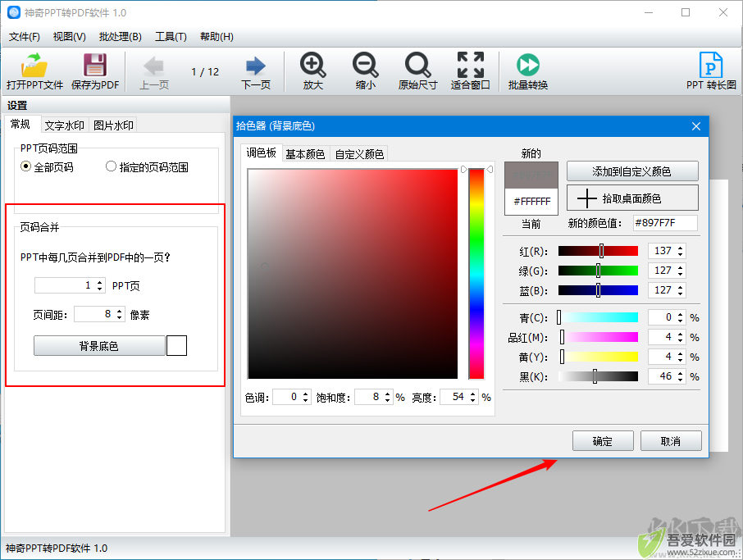Click Pick desktop color button

(632, 198)
